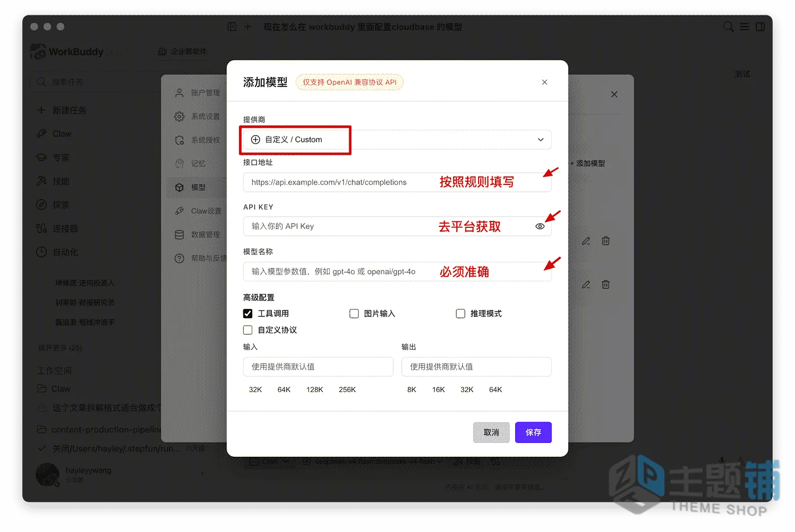795x532 pixels.
Task: Open the 企业智能体 tab
Action: click(x=183, y=51)
